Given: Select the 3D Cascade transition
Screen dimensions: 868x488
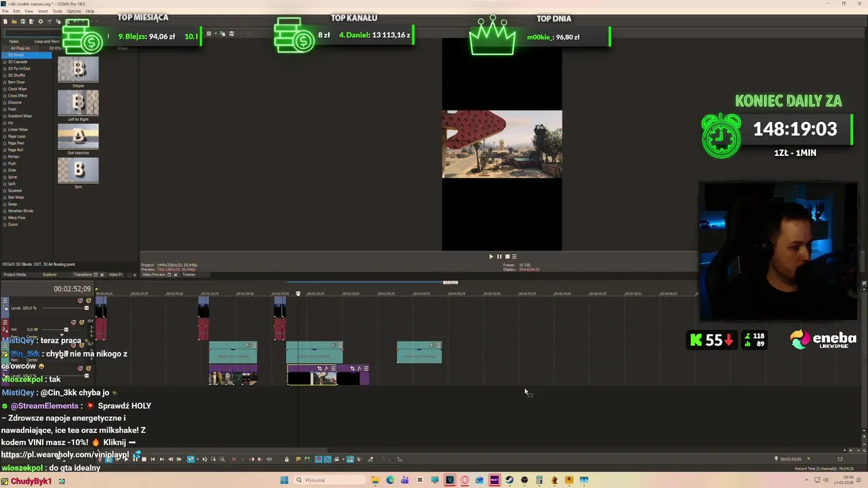Looking at the screenshot, I should pos(18,62).
